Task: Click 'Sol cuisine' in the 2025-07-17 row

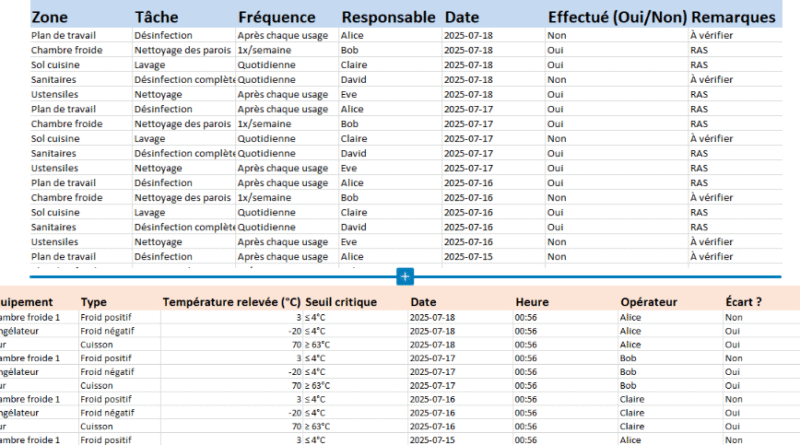Action: 55,139
